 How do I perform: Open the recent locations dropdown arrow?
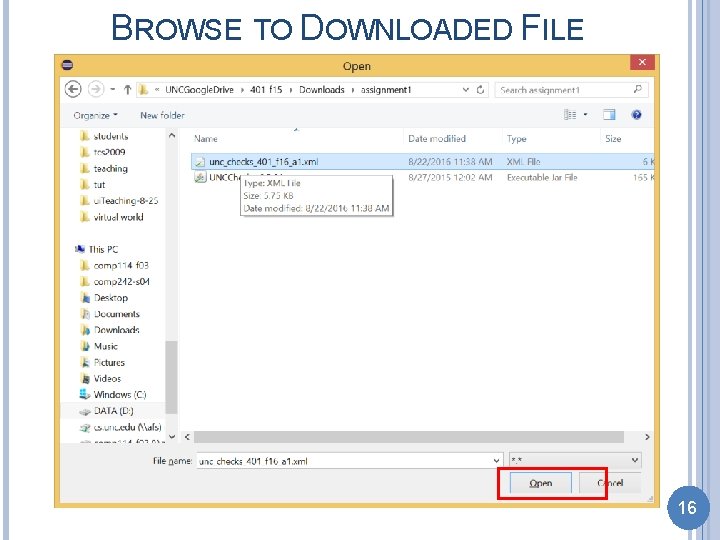click(x=112, y=90)
